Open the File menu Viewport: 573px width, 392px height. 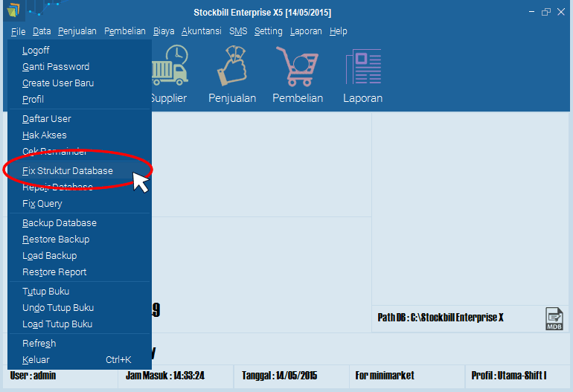[19, 31]
